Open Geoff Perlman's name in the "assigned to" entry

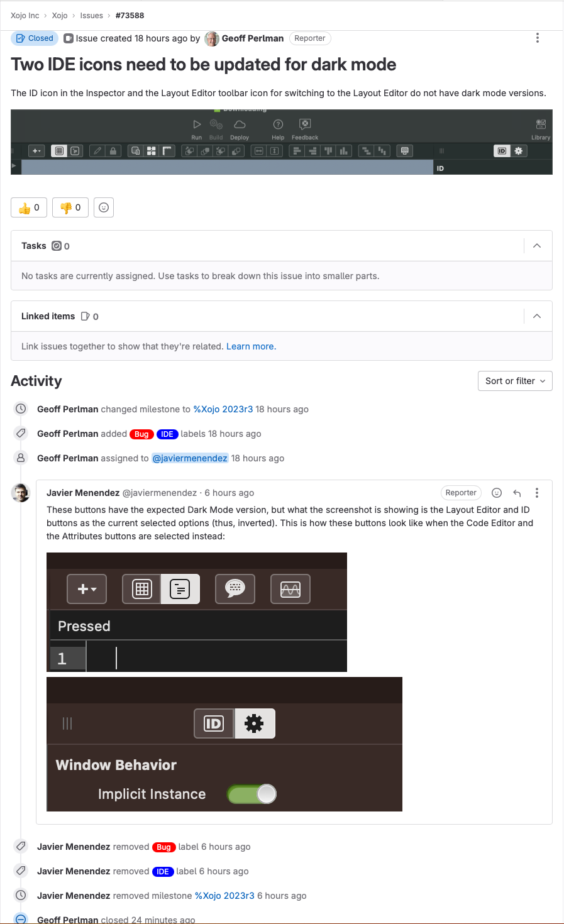tap(68, 458)
